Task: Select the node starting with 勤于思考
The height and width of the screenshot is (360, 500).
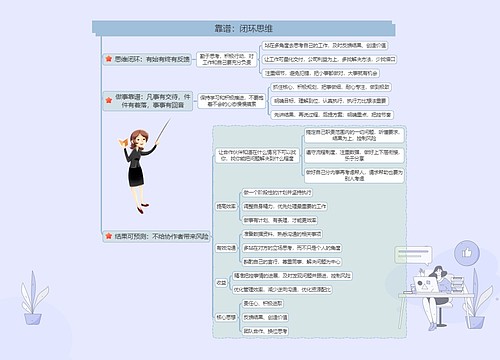Action: [x=227, y=59]
